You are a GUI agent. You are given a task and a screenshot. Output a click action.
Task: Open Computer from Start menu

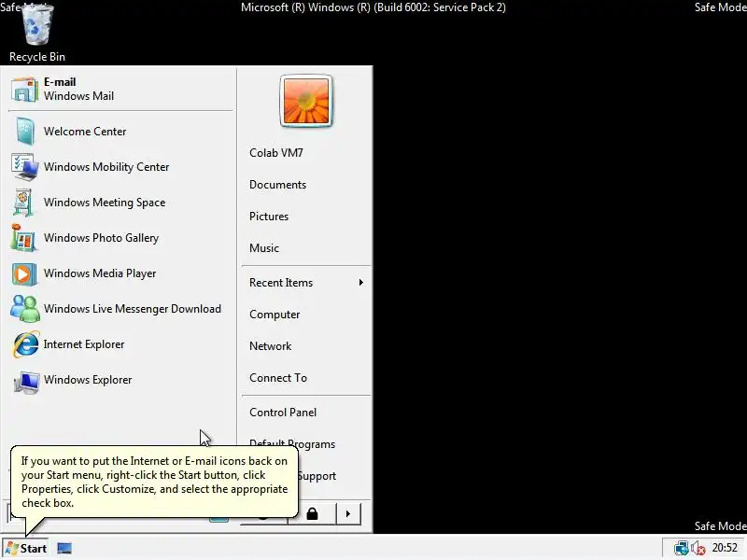275,315
